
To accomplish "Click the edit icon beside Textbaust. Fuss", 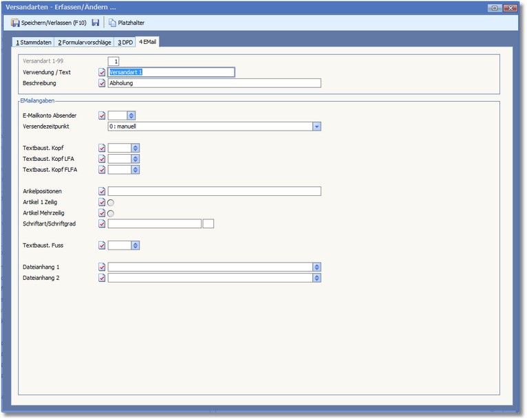I will pyautogui.click(x=103, y=245).
